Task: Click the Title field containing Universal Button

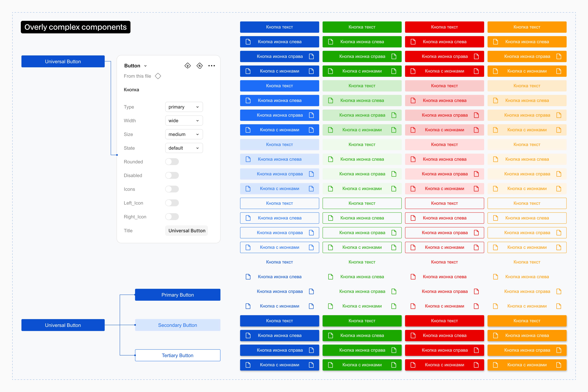Action: (x=187, y=231)
